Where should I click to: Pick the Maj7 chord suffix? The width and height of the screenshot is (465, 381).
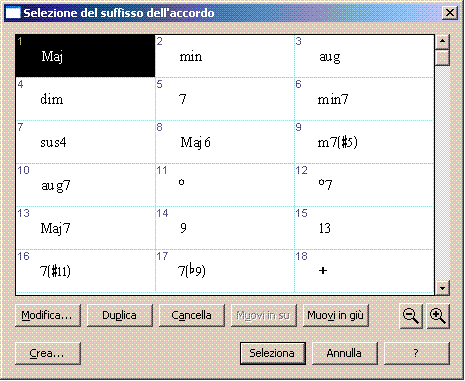coord(85,228)
